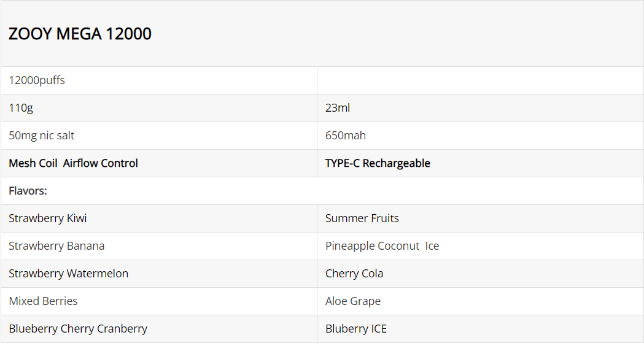
Task: Click the Flavors: label row
Action: [322, 191]
